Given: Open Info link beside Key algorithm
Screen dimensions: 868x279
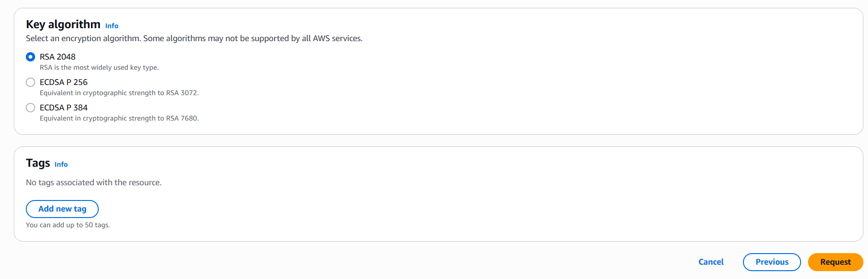Looking at the screenshot, I should click(112, 26).
